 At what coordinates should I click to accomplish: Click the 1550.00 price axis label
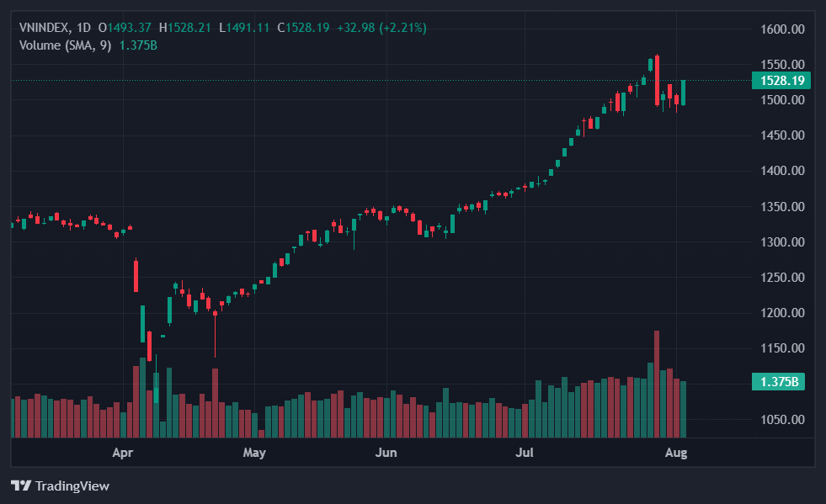click(x=782, y=64)
